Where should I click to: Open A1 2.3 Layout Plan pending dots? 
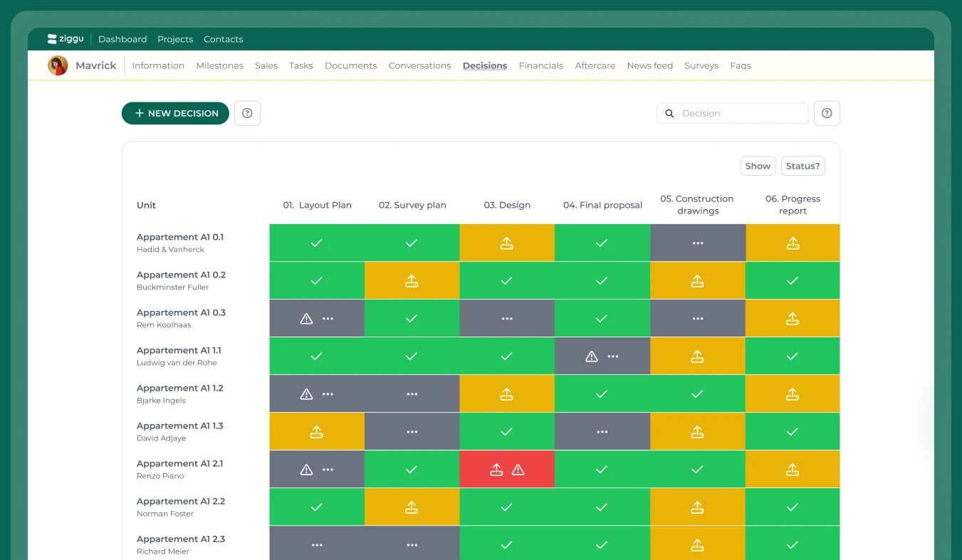(317, 545)
